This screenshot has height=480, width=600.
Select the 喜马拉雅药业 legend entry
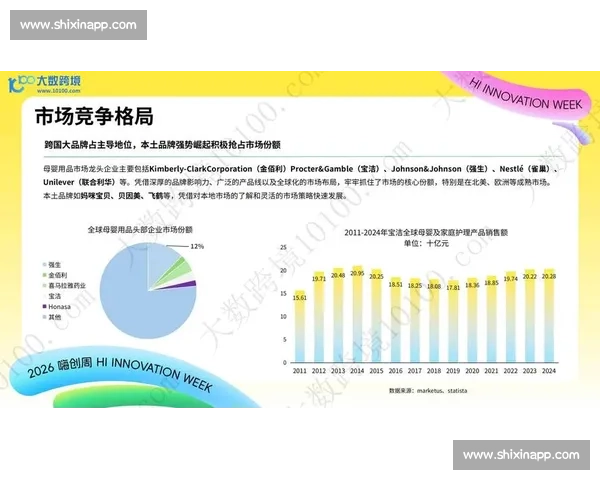click(64, 286)
